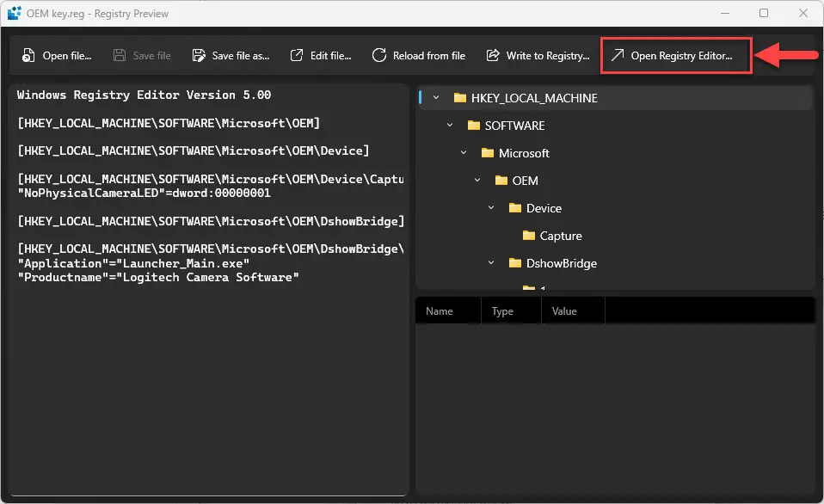Click the Write to Registry icon
Viewport: 824px width, 504px height.
pos(493,55)
